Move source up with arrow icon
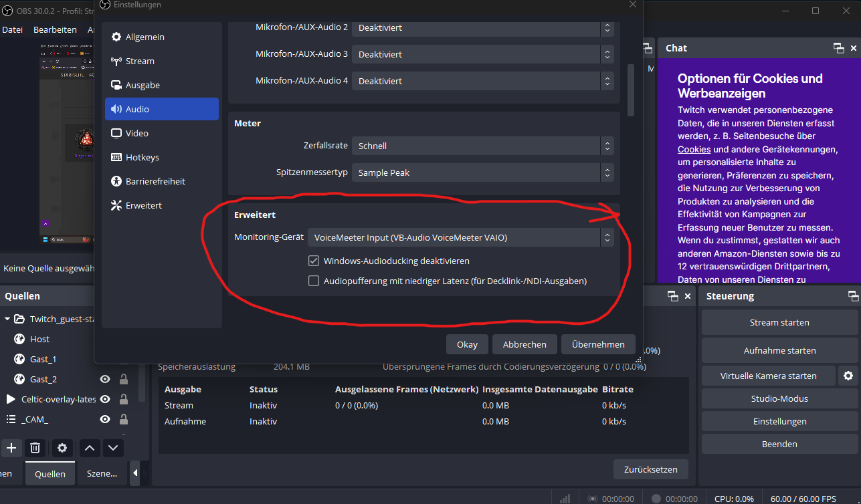861x504 pixels. 90,448
